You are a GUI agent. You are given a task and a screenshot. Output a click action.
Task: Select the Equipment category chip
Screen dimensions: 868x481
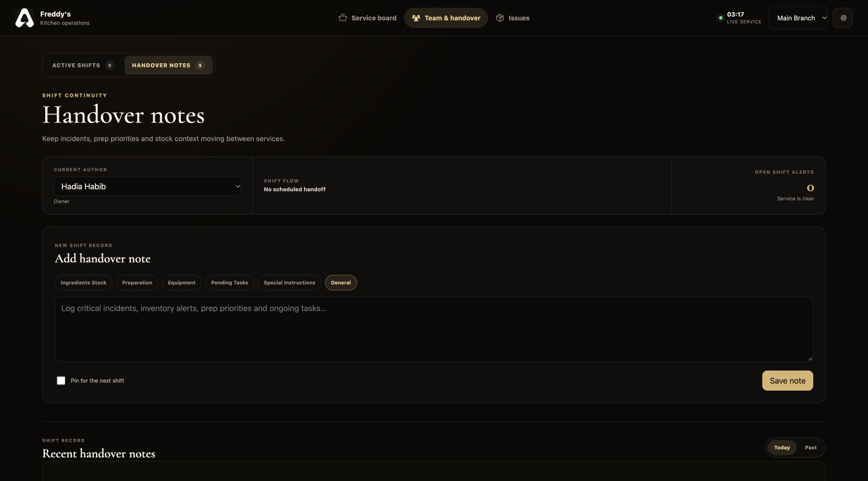coord(181,283)
